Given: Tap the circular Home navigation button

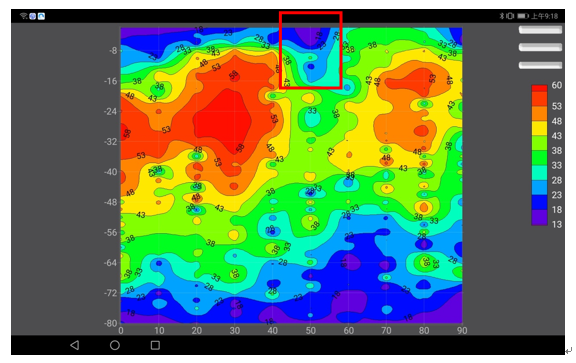Looking at the screenshot, I should pyautogui.click(x=115, y=345).
